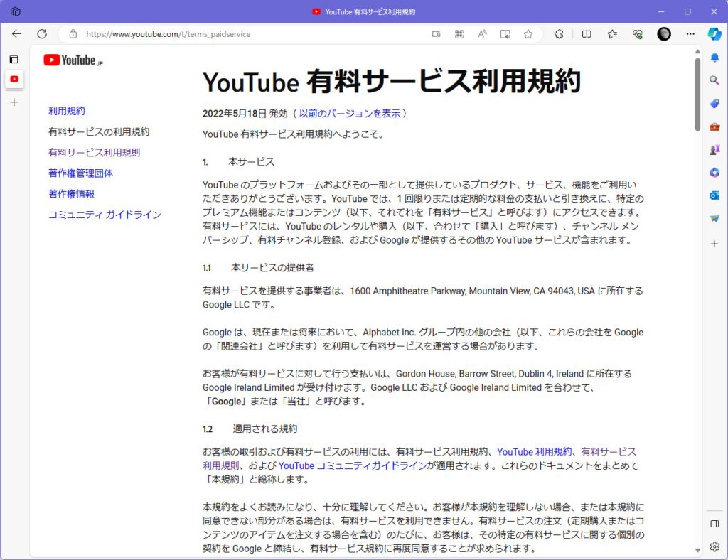Open 有料サービス利用規則 in the left menu
The width and height of the screenshot is (728, 560).
coord(95,152)
